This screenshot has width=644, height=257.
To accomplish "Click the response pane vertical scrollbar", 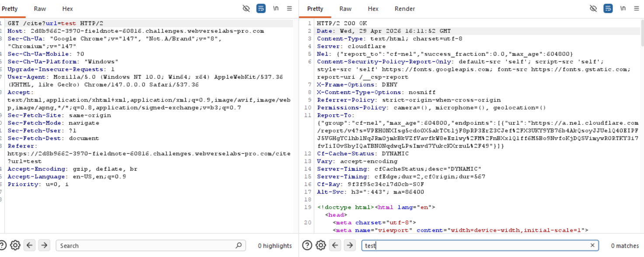I will coord(642,33).
